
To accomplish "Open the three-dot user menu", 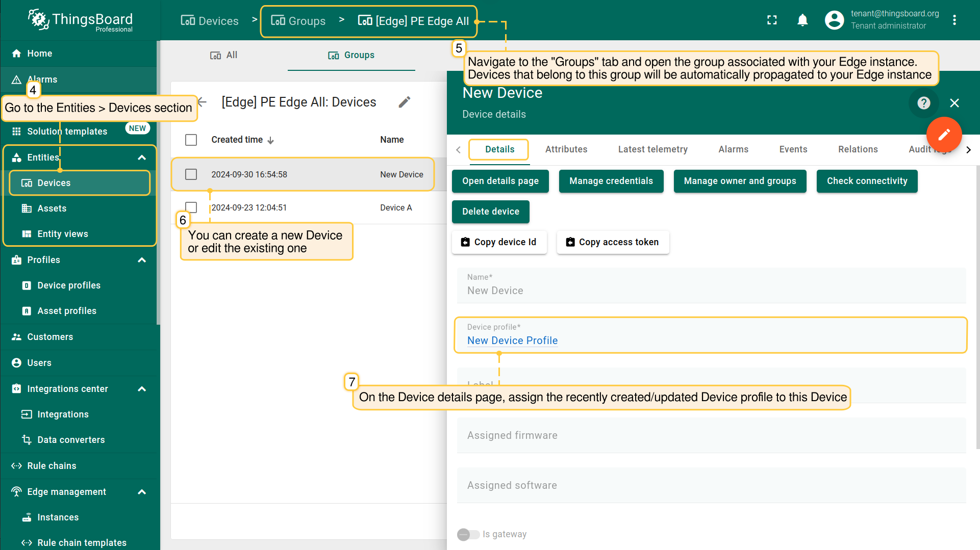I will coord(954,20).
